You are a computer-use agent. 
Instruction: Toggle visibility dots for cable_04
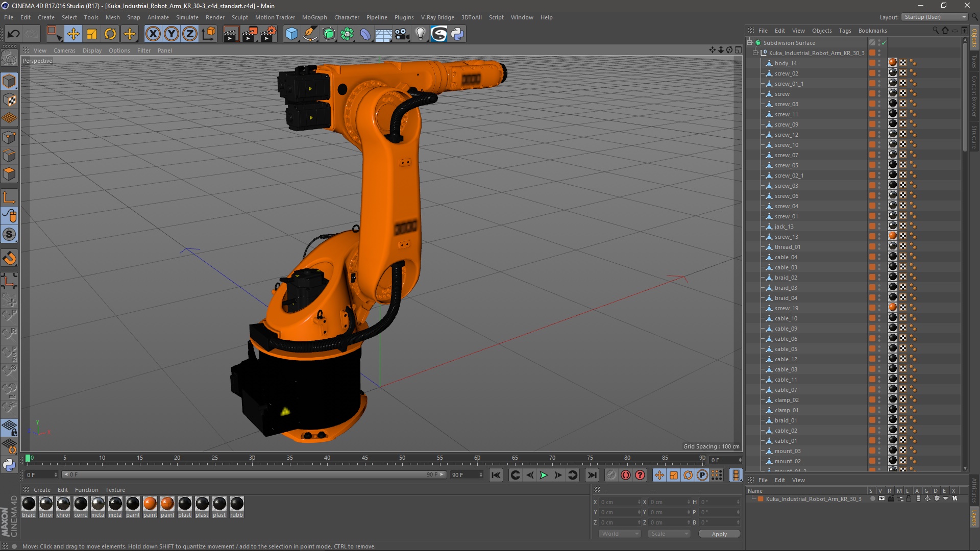click(x=879, y=257)
